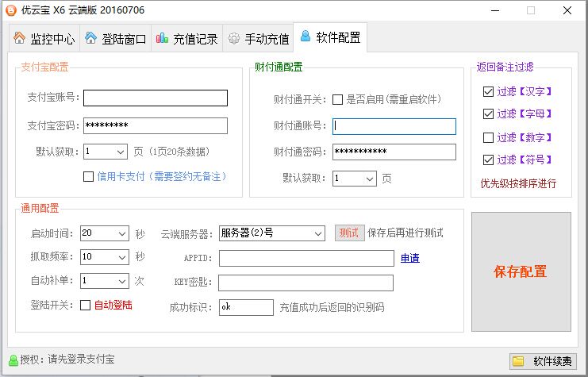
Task: Enable the 财付通开关 checkbox
Action: click(338, 100)
